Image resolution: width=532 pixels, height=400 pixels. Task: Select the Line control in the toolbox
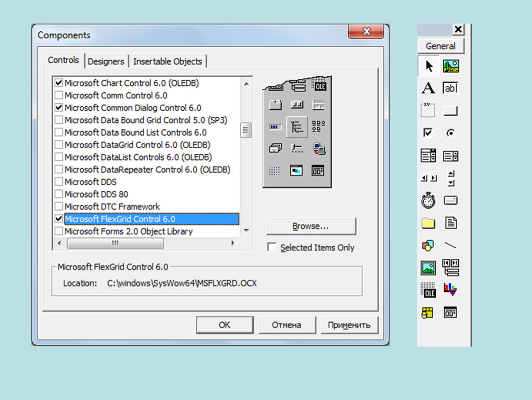point(450,245)
